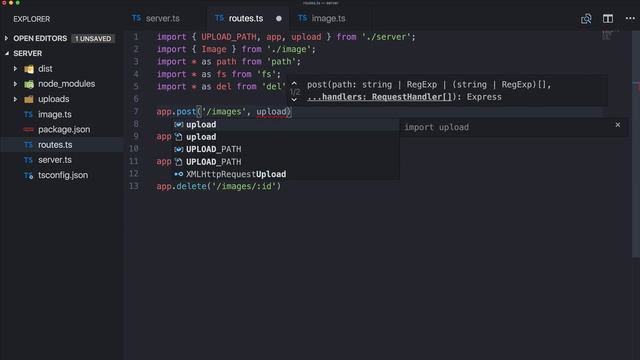
Task: Click the TS icon beside image.ts
Action: pos(28,114)
